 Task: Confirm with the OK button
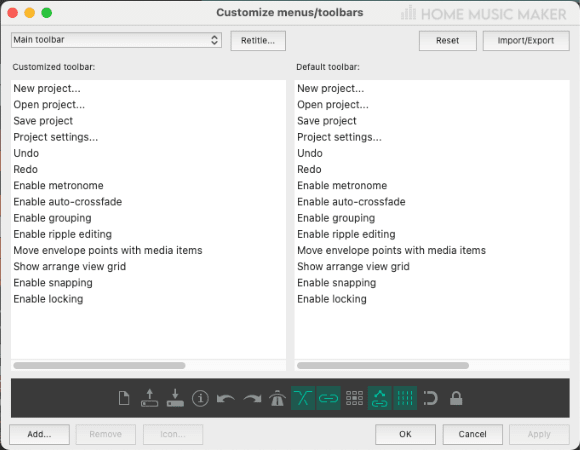pos(405,434)
